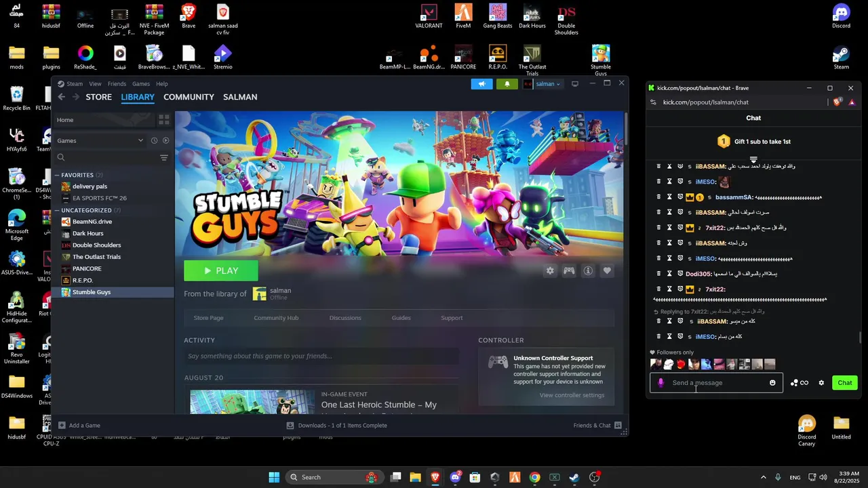Screen dimensions: 868x488
Task: Expand pinned gift leaderboard in chat
Action: click(753, 160)
